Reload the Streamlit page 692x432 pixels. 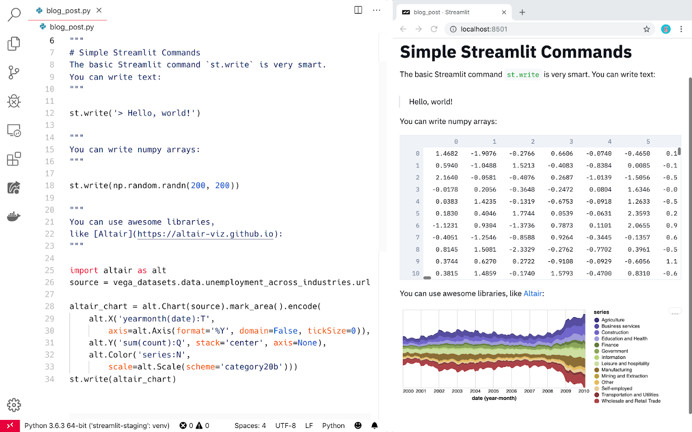coord(434,29)
